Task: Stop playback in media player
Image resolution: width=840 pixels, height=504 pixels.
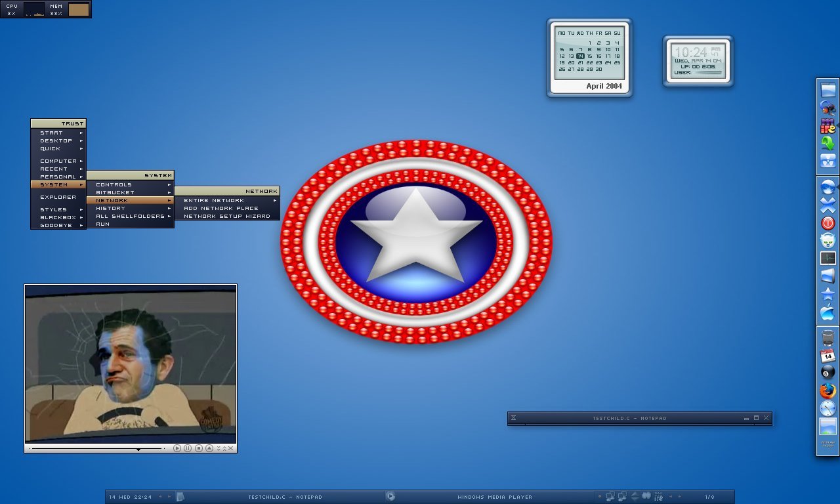Action: pyautogui.click(x=198, y=448)
